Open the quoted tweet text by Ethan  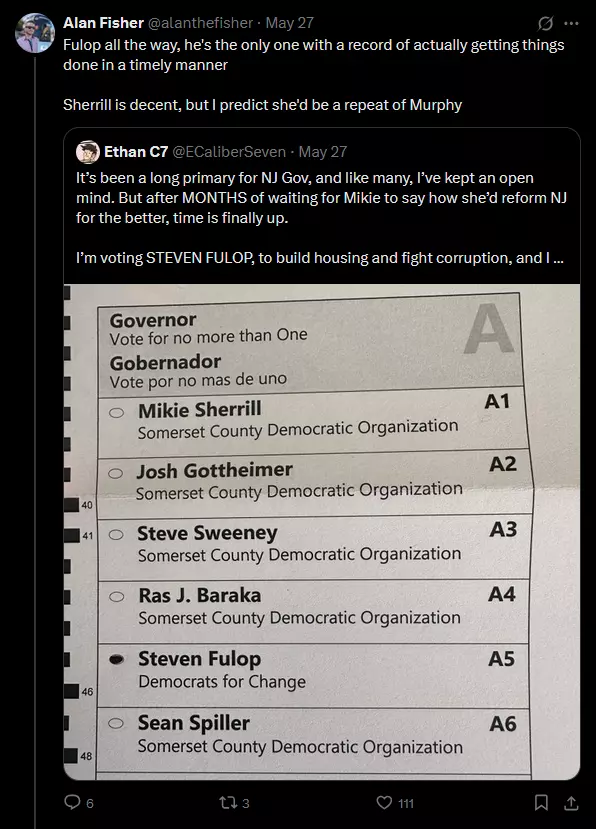pos(321,217)
